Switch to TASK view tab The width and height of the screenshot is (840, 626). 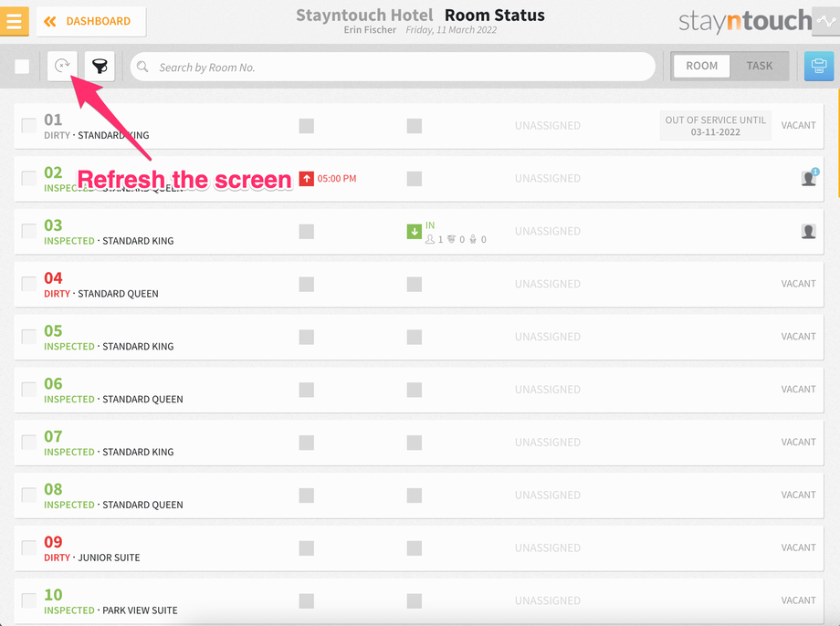[x=759, y=66]
